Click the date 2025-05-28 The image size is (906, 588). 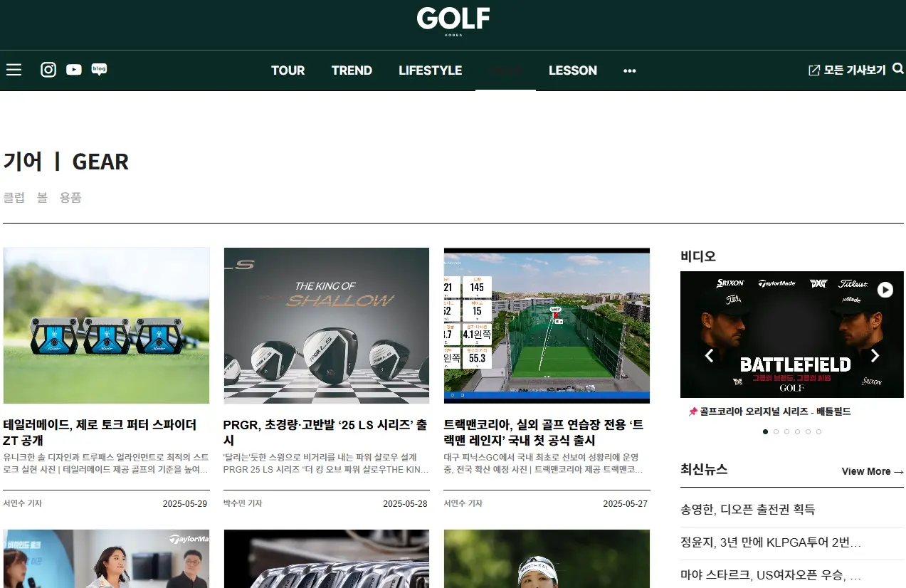click(x=405, y=503)
